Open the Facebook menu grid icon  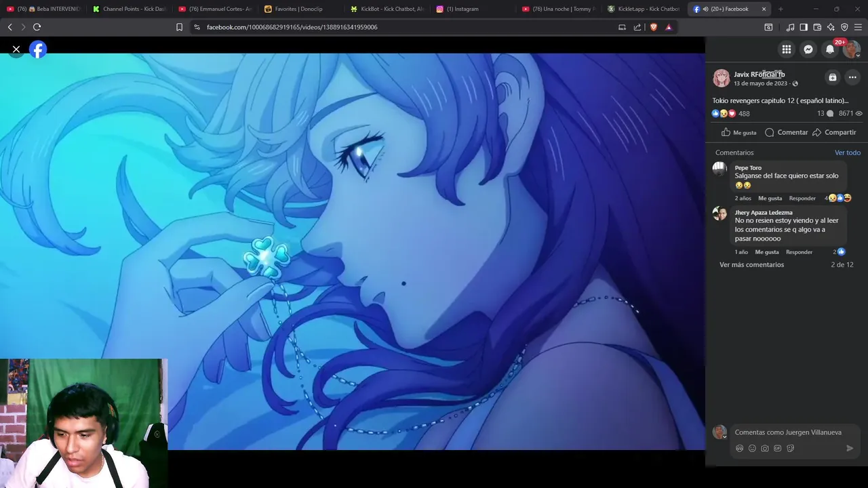point(787,49)
